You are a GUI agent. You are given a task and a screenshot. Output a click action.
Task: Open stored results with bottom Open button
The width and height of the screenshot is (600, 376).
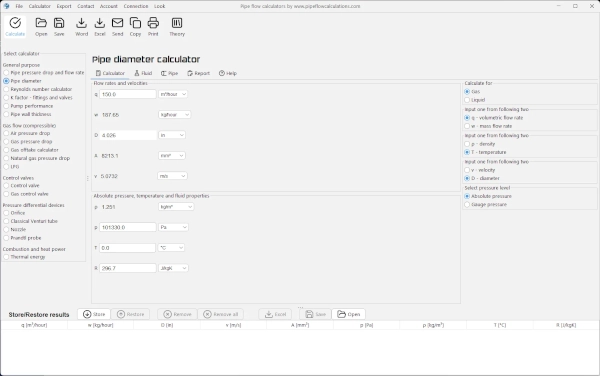349,314
